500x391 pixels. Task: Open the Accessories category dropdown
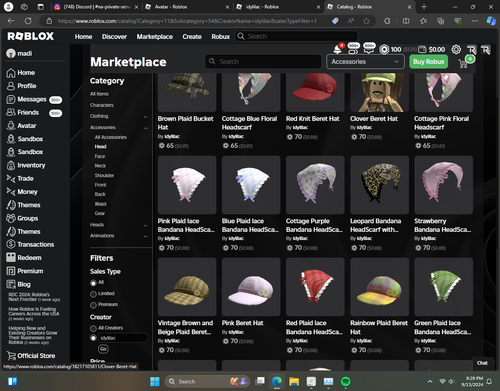pos(365,62)
